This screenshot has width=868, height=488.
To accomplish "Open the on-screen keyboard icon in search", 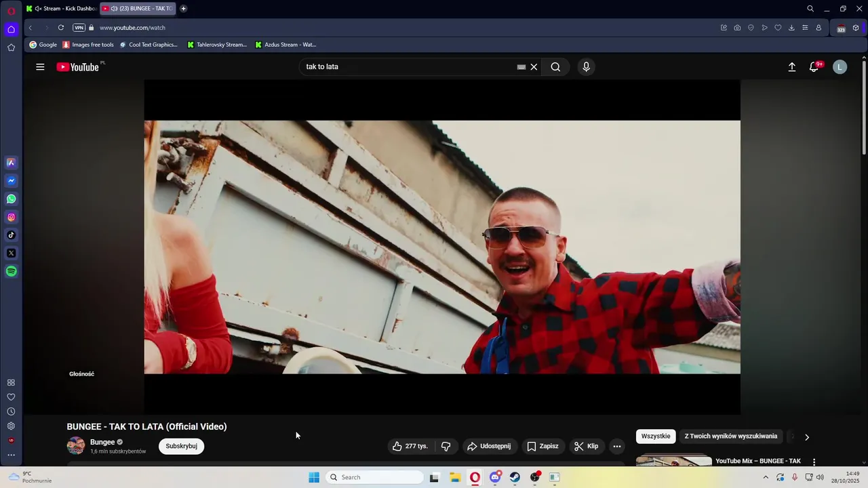I will point(521,67).
